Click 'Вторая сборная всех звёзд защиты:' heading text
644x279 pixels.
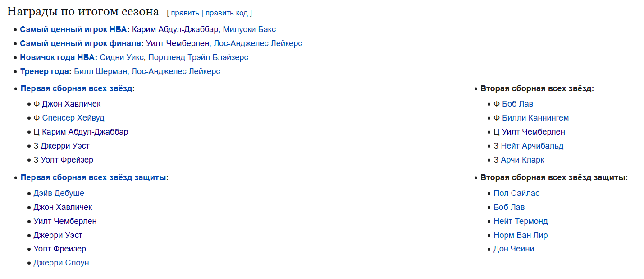coord(554,177)
